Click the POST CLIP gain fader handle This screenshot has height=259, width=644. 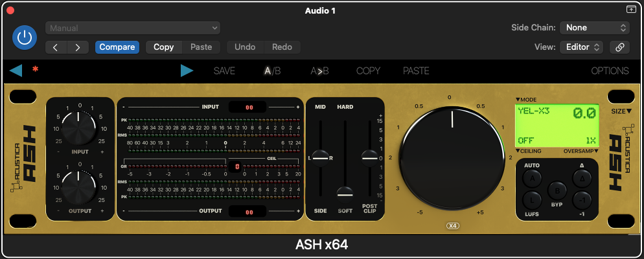[370, 158]
